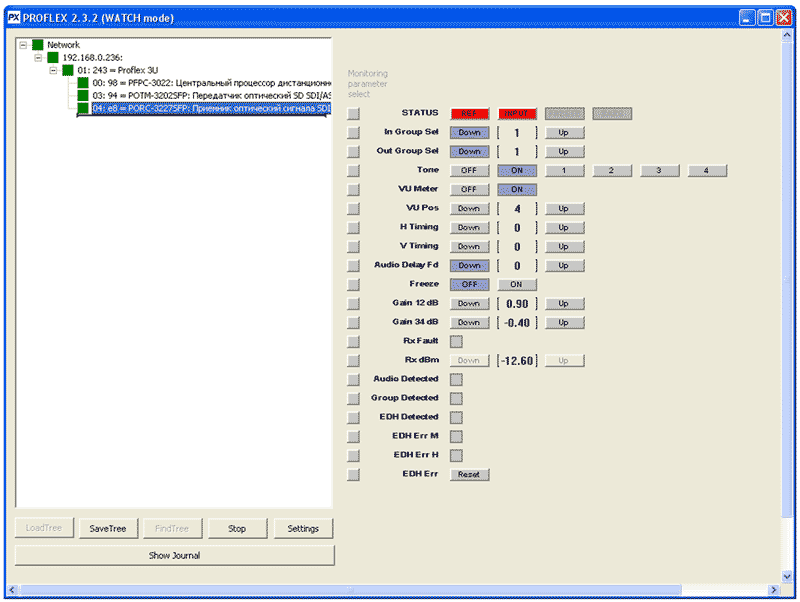Tick monitoring checkbox for In Group Sel
Screen dimensions: 800x602
coord(353,133)
